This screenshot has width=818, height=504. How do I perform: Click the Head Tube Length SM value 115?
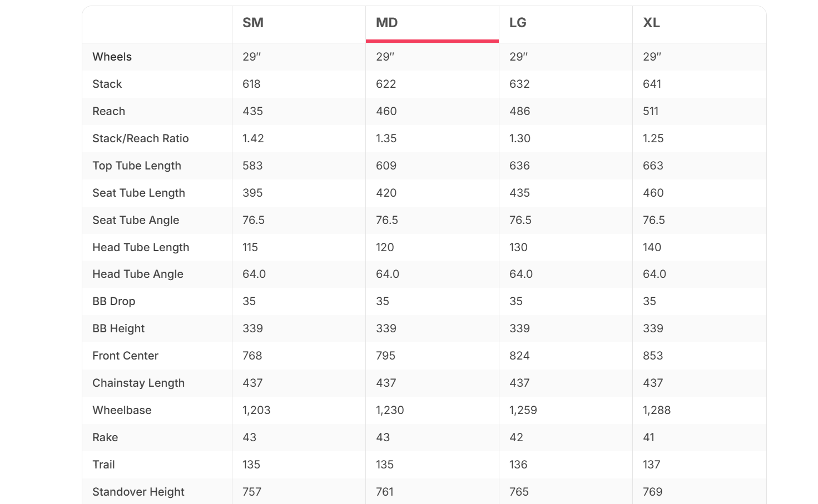click(x=250, y=247)
